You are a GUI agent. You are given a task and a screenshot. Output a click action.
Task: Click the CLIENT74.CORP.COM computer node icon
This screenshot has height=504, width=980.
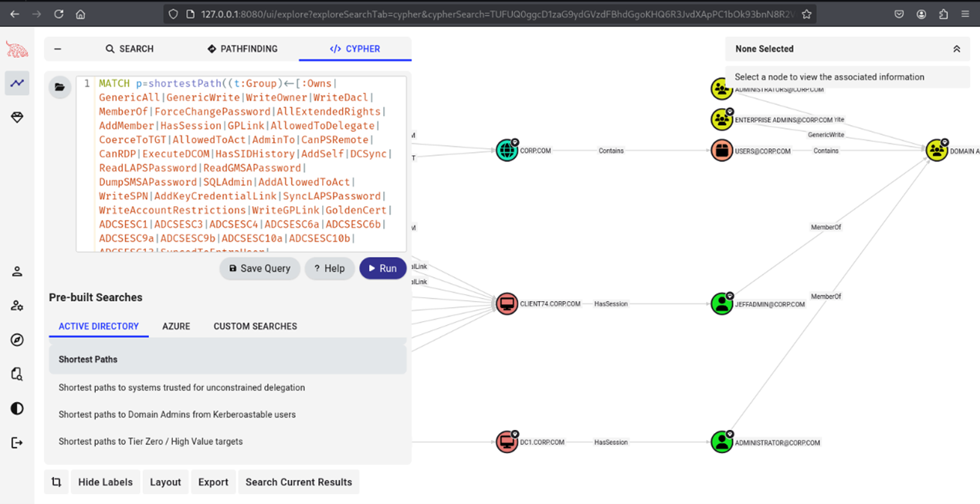507,304
